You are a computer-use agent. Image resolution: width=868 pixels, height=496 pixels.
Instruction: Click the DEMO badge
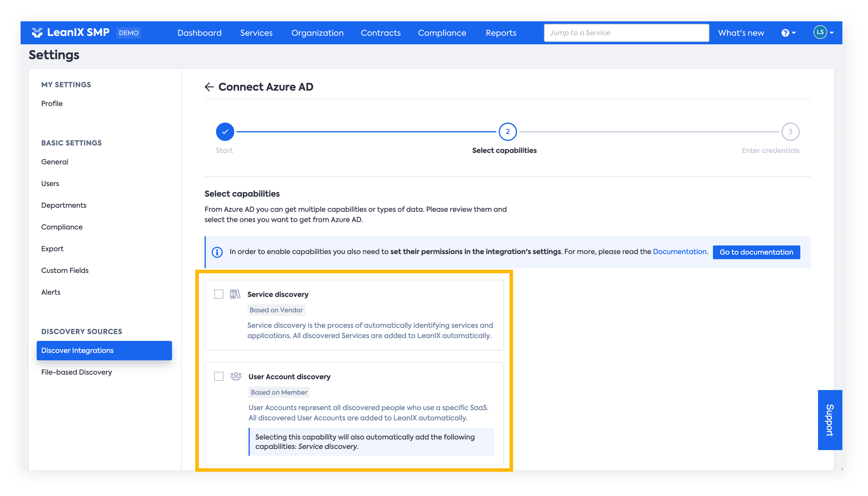pos(129,33)
